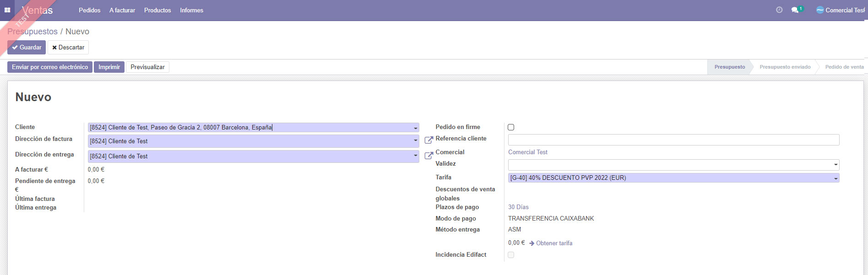Open the Pedidos menu

coord(89,10)
